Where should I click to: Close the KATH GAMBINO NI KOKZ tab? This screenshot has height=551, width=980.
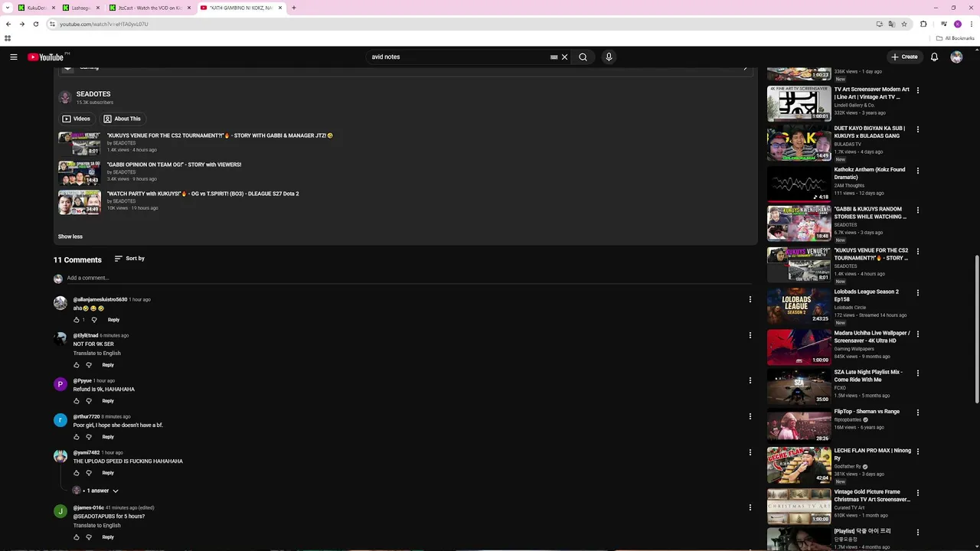280,8
